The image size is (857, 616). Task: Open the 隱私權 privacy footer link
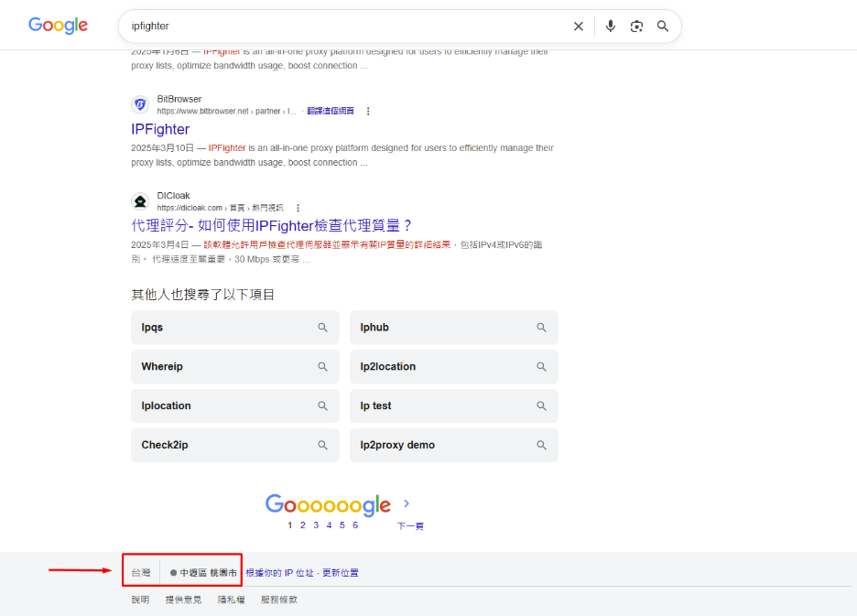232,600
